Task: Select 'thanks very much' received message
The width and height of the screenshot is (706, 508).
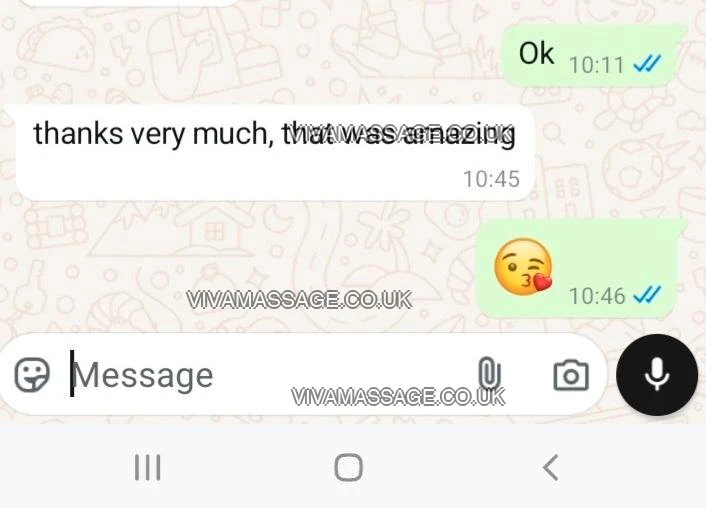Action: (x=274, y=152)
